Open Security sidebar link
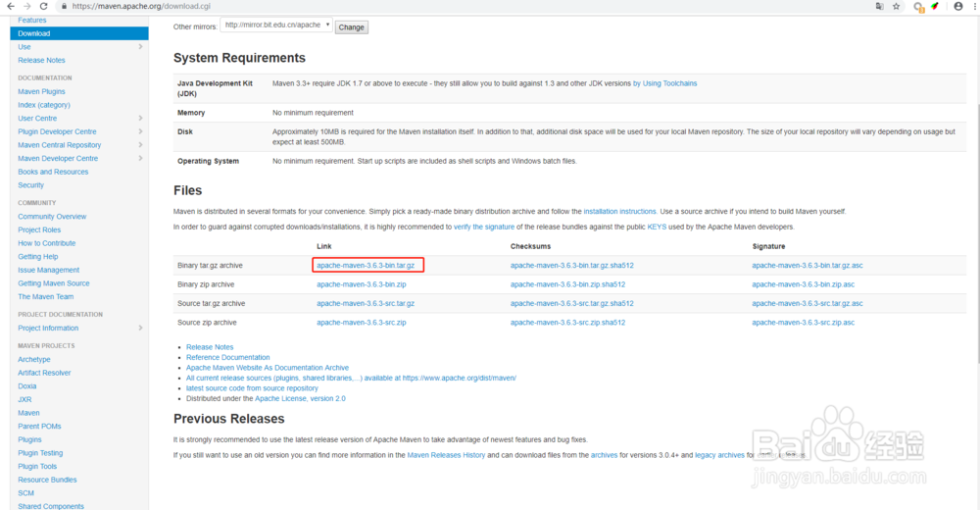This screenshot has height=510, width=980. coord(30,185)
